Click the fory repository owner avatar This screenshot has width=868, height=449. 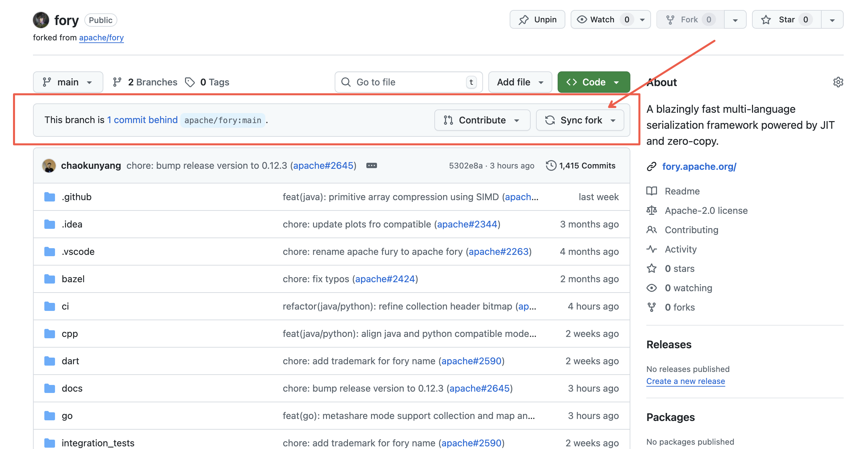click(x=41, y=20)
